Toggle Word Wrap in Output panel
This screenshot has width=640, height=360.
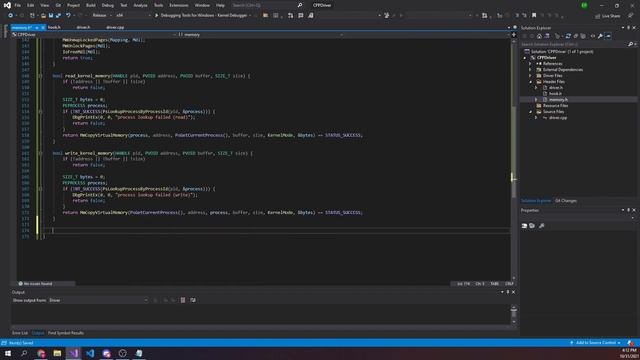193,300
